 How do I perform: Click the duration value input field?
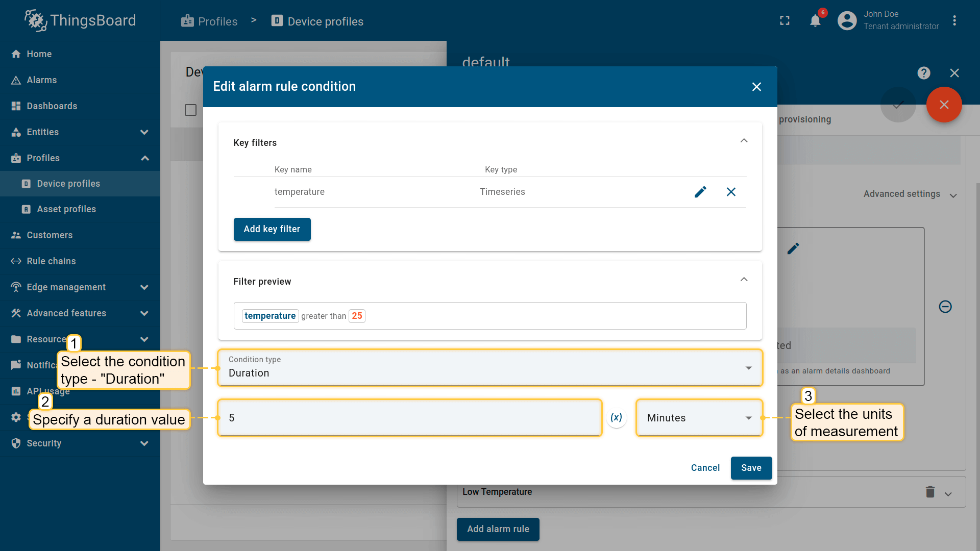pos(409,418)
